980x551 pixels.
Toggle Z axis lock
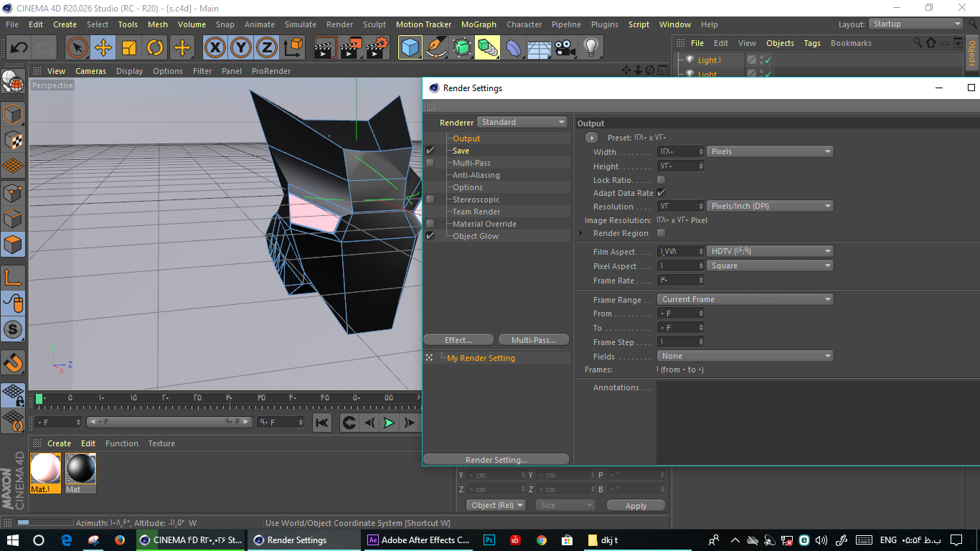coord(267,48)
